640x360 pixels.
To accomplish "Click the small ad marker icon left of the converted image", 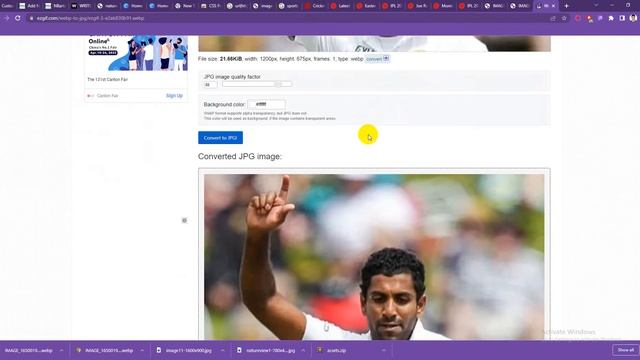I will [184, 220].
